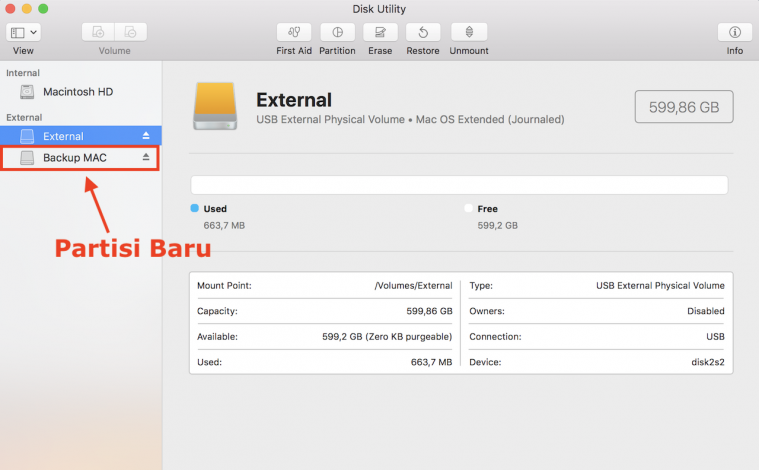The width and height of the screenshot is (759, 470).
Task: Click the Device value disk2s2
Action: pos(708,362)
